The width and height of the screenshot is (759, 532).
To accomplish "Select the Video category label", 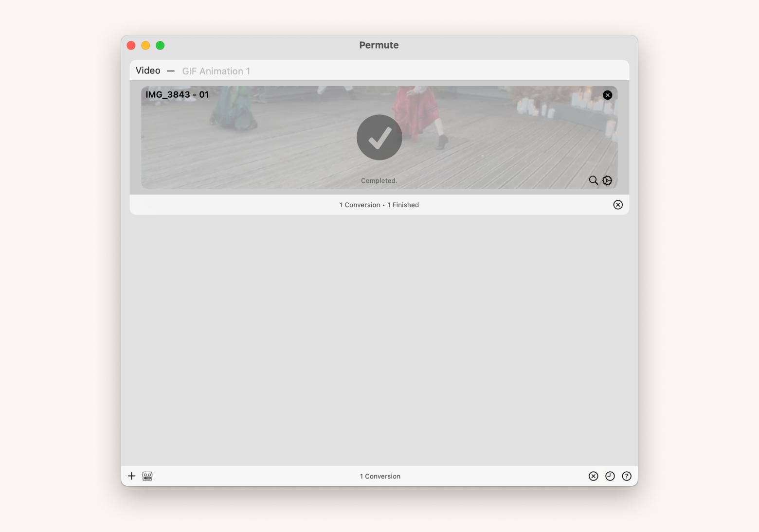I will click(x=148, y=71).
